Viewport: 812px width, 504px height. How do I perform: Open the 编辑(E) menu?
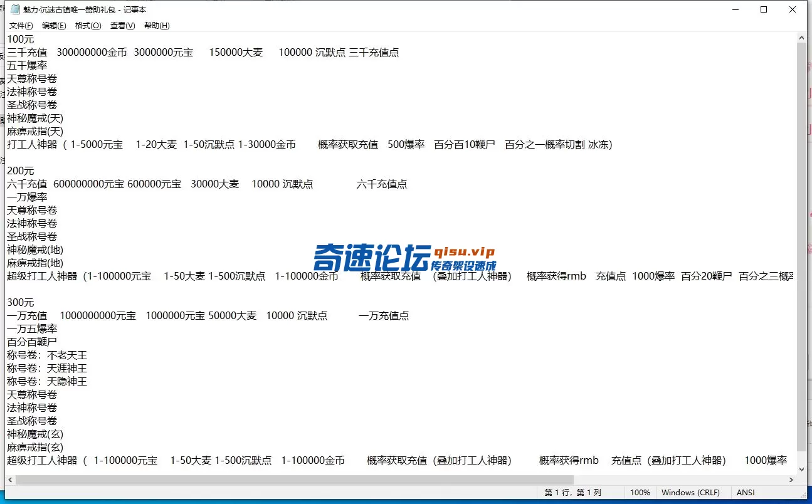(x=54, y=26)
